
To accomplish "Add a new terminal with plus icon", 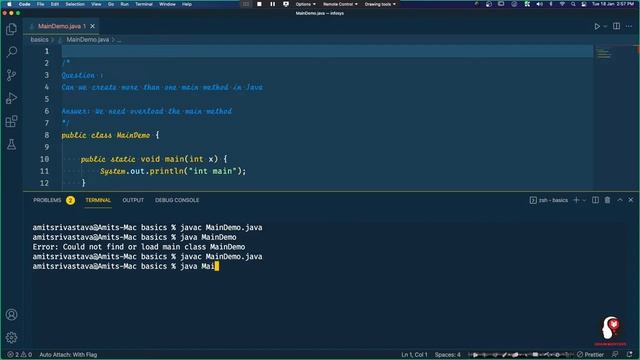I will click(576, 200).
